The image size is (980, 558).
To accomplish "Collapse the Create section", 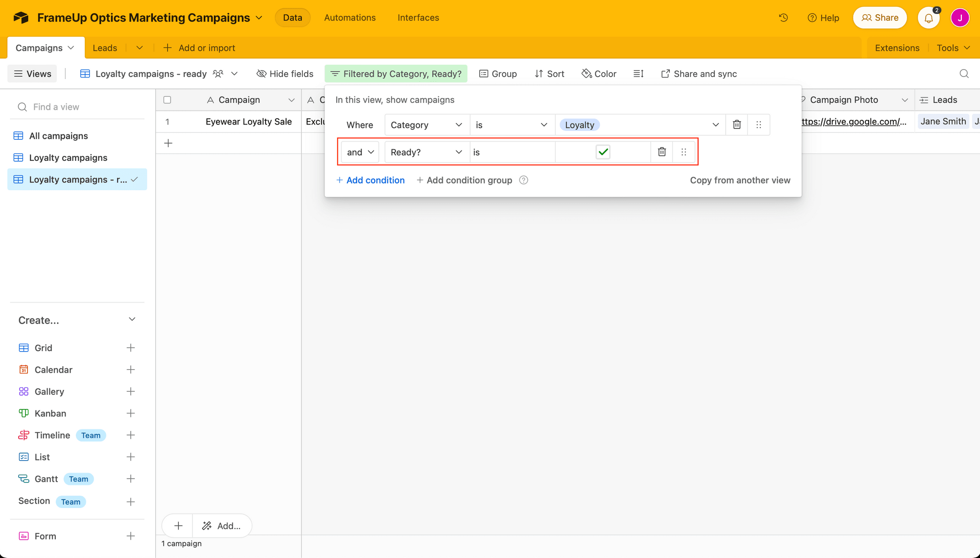I will tap(132, 320).
